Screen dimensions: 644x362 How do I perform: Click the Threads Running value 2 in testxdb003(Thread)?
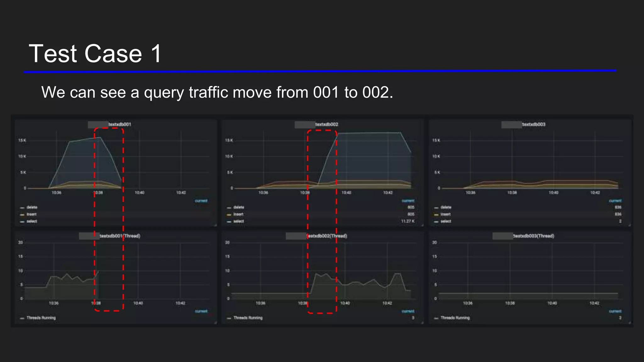point(620,318)
